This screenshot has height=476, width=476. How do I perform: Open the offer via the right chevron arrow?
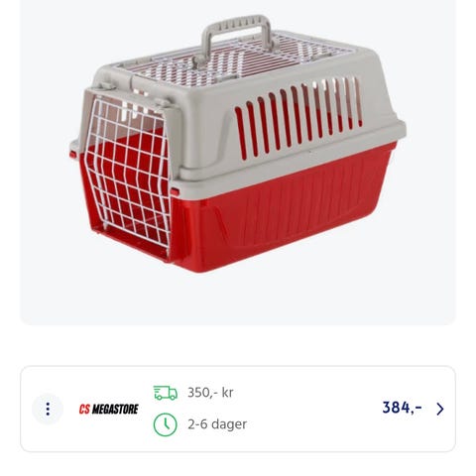440,409
